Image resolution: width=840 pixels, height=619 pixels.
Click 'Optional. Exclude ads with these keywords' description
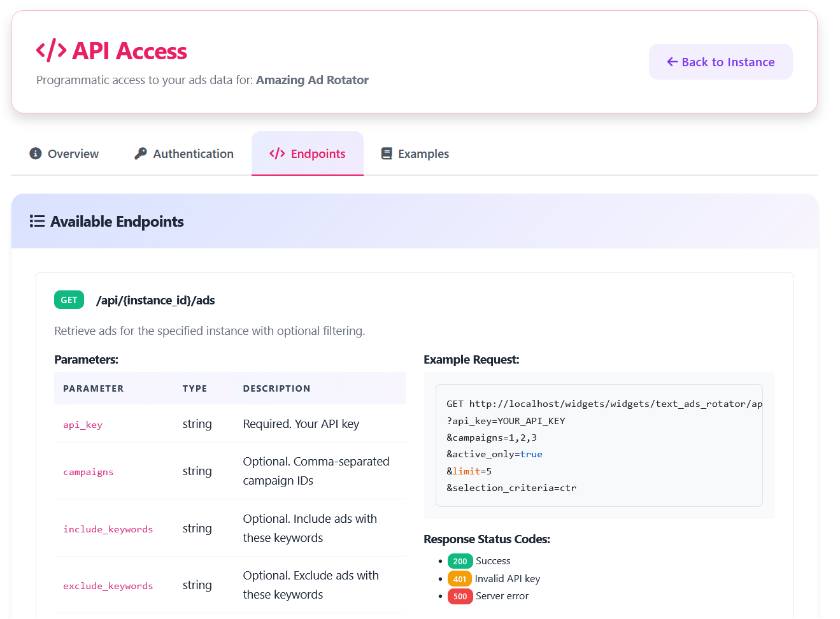pos(311,585)
